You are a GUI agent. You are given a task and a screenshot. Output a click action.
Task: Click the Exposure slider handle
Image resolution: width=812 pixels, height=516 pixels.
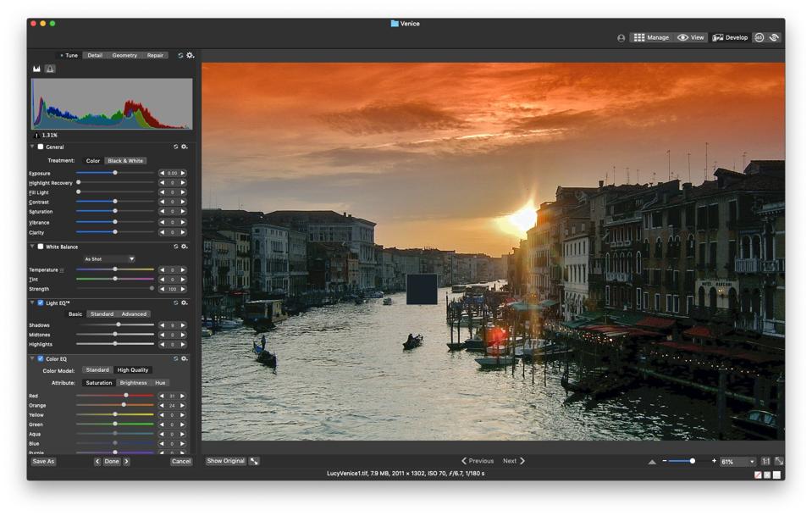pyautogui.click(x=115, y=173)
